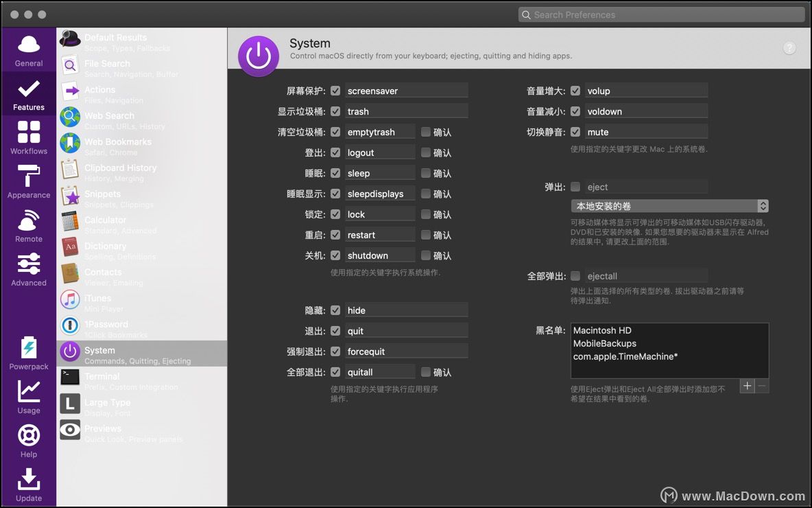Select Clipboard History feature
The height and width of the screenshot is (508, 812).
(141, 172)
